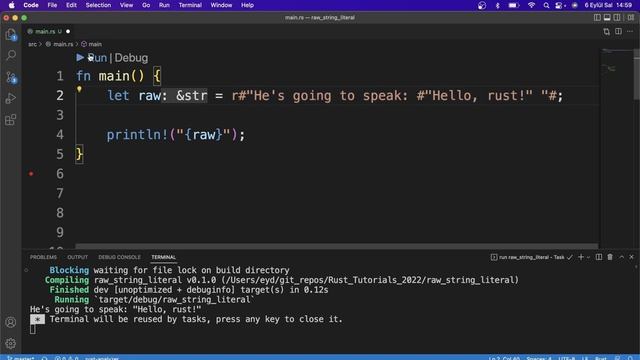Open the Selection menu
Viewport: 640px width, 360px height.
98,5
